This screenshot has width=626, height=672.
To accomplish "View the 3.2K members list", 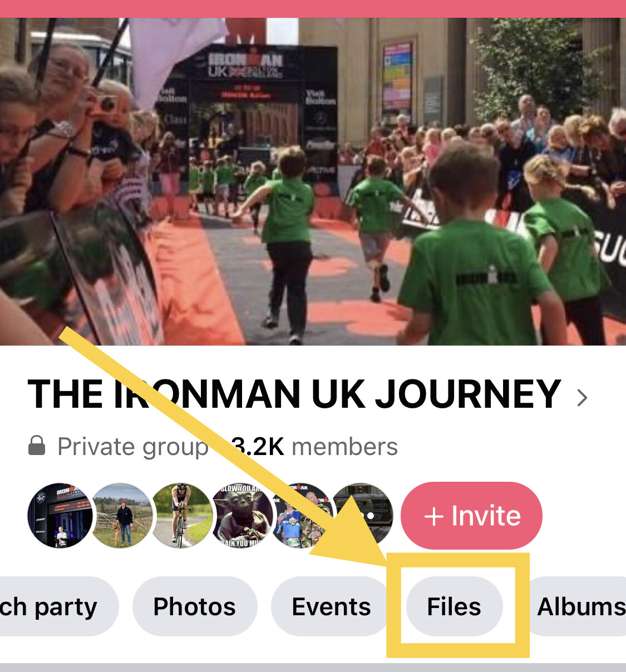I will pos(314,447).
